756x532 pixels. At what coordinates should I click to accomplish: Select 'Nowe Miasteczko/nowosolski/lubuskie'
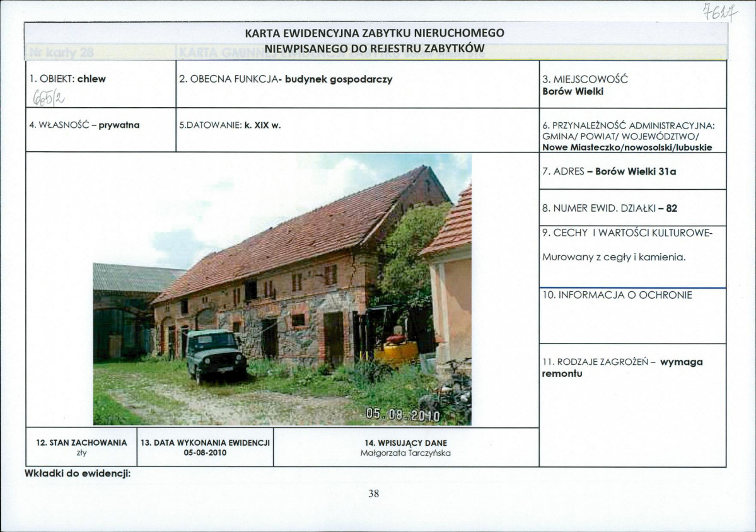627,147
